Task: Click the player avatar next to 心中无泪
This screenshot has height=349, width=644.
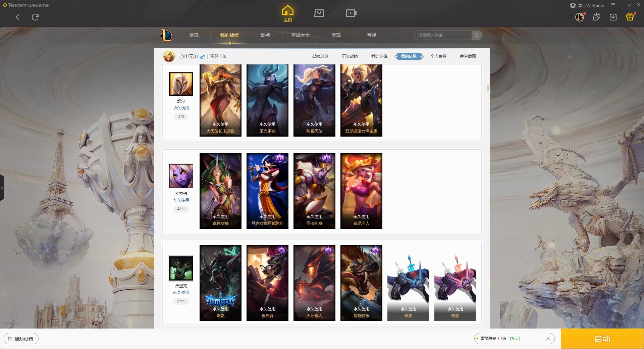Action: [x=169, y=56]
